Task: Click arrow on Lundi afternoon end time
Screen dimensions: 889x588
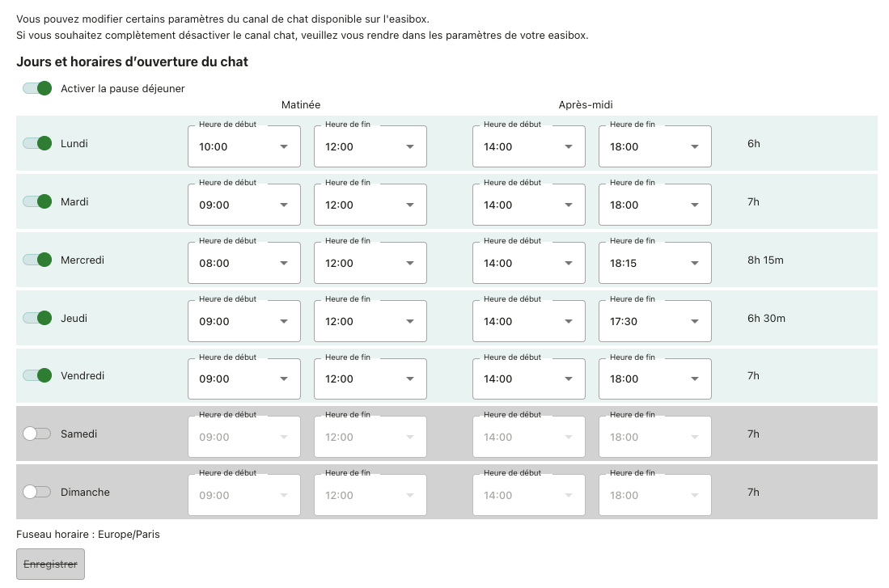Action: tap(695, 146)
